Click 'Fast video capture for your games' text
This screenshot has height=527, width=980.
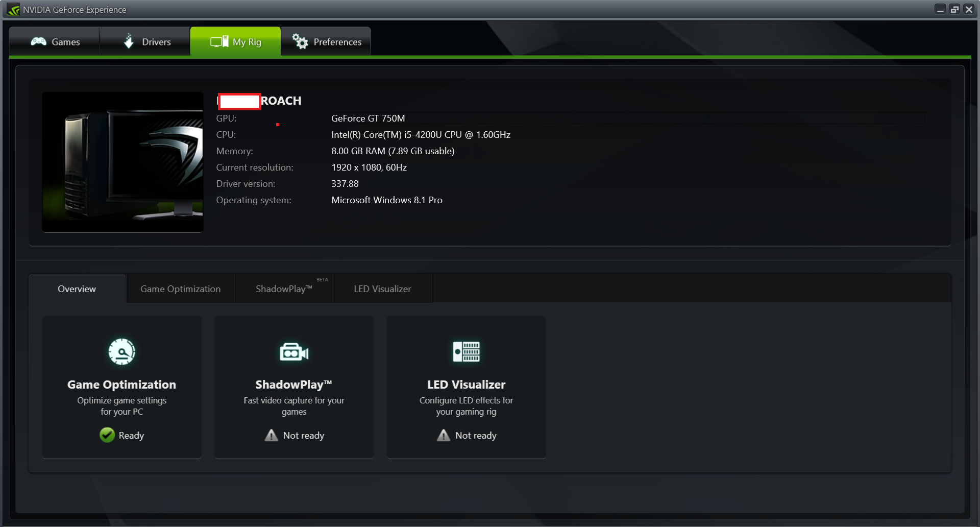[294, 406]
